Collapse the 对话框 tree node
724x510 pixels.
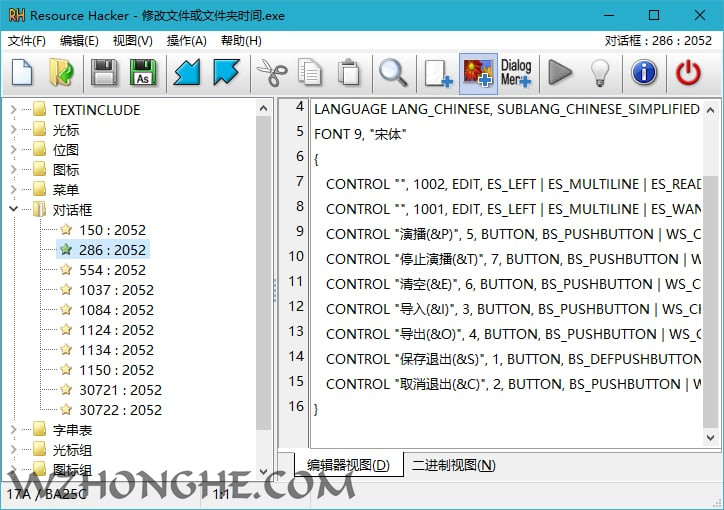13,209
